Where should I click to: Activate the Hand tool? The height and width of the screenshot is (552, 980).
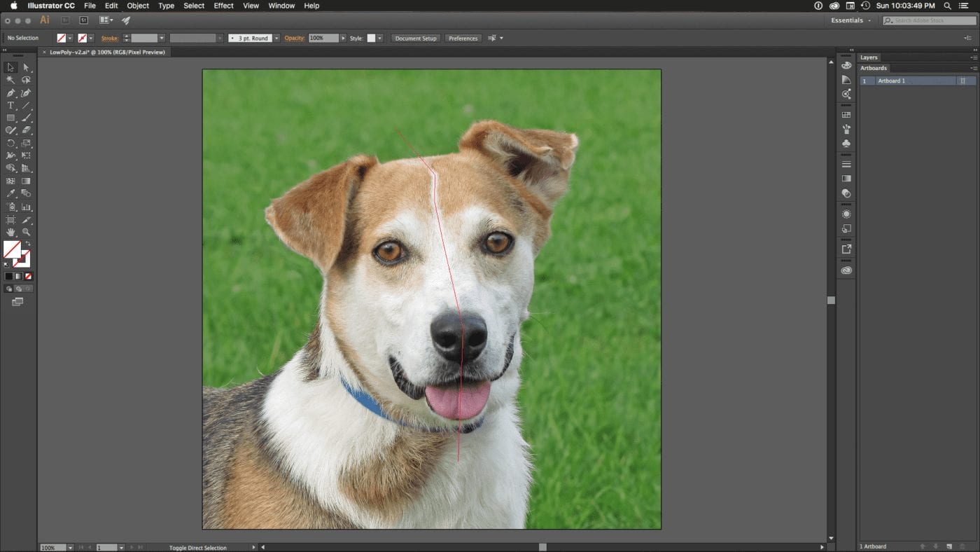coord(10,232)
